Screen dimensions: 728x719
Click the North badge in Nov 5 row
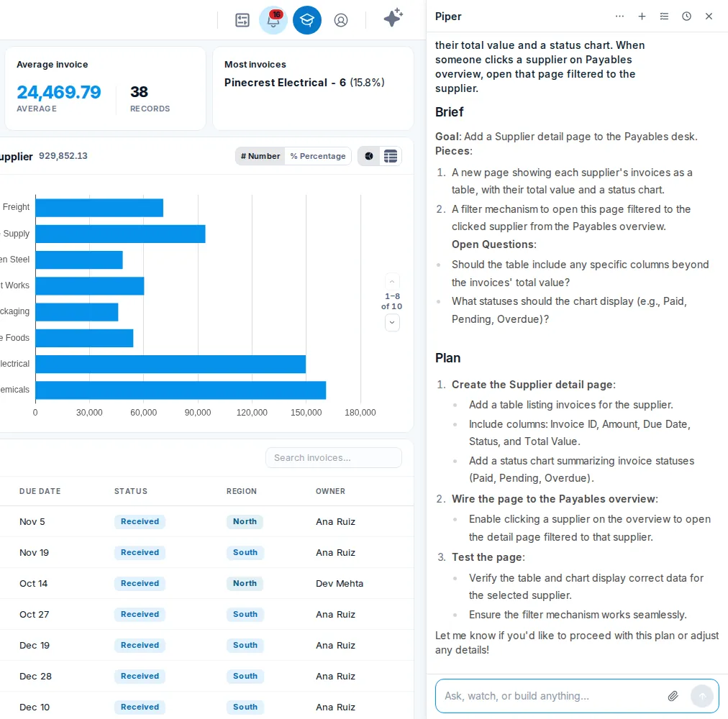tap(245, 521)
